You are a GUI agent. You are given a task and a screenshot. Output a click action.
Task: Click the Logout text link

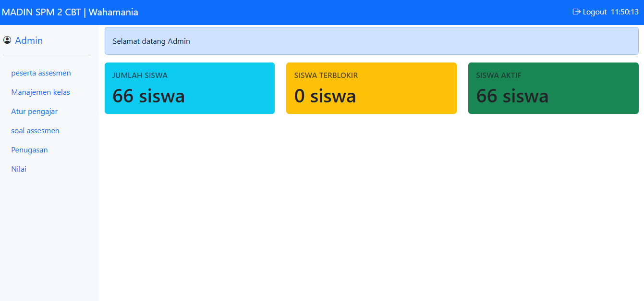tap(595, 12)
